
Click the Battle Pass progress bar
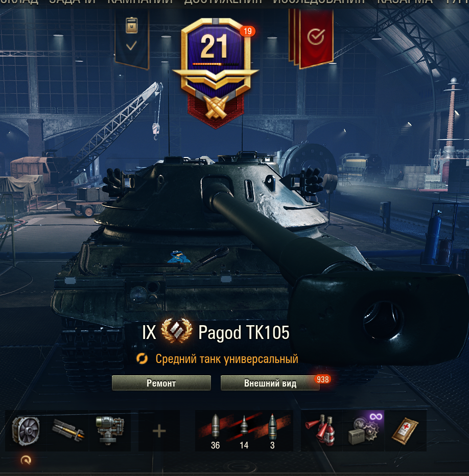pyautogui.click(x=216, y=64)
